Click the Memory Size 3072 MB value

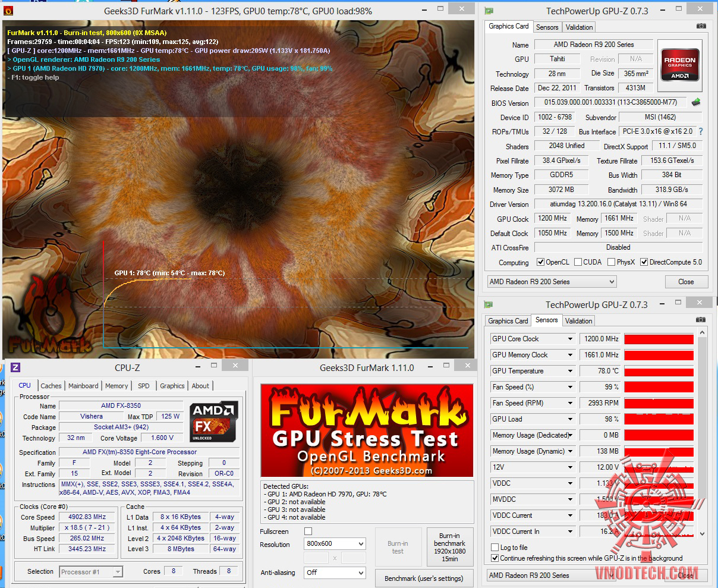click(x=561, y=190)
